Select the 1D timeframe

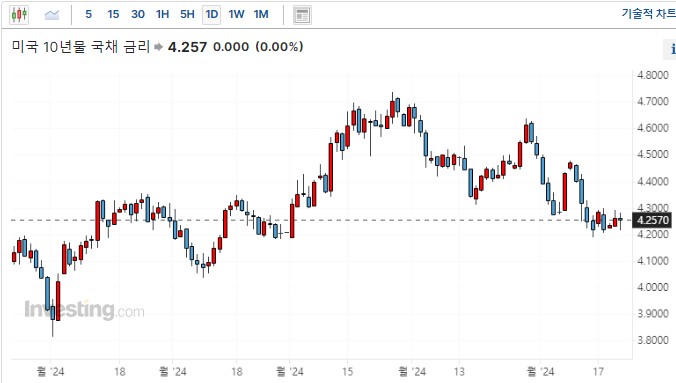pyautogui.click(x=212, y=15)
